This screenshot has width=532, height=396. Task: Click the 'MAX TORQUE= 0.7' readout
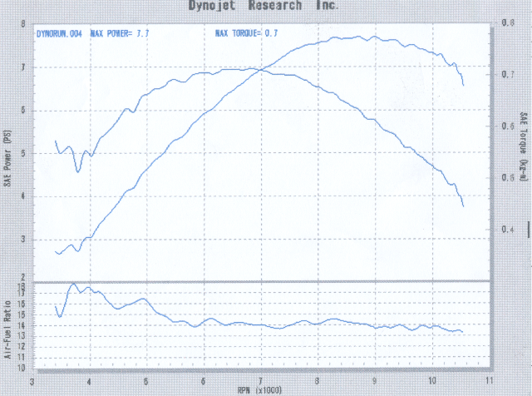(x=246, y=33)
